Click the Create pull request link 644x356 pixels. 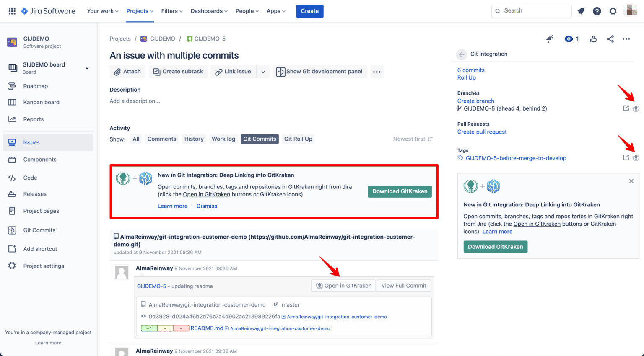(482, 132)
